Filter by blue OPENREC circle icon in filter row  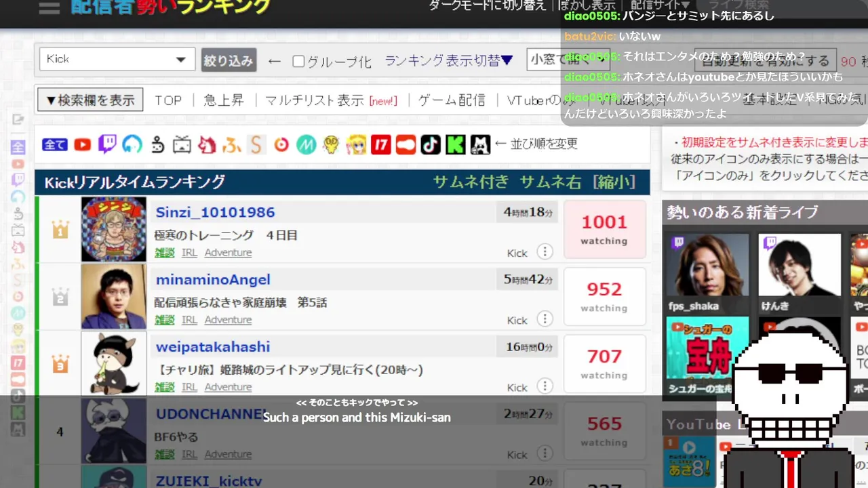[132, 144]
